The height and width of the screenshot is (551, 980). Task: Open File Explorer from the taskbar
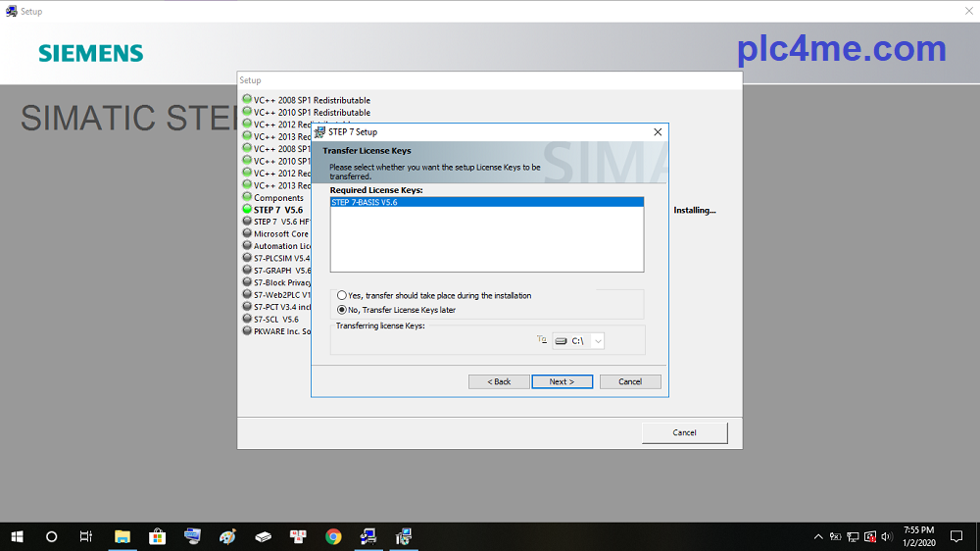(x=122, y=536)
